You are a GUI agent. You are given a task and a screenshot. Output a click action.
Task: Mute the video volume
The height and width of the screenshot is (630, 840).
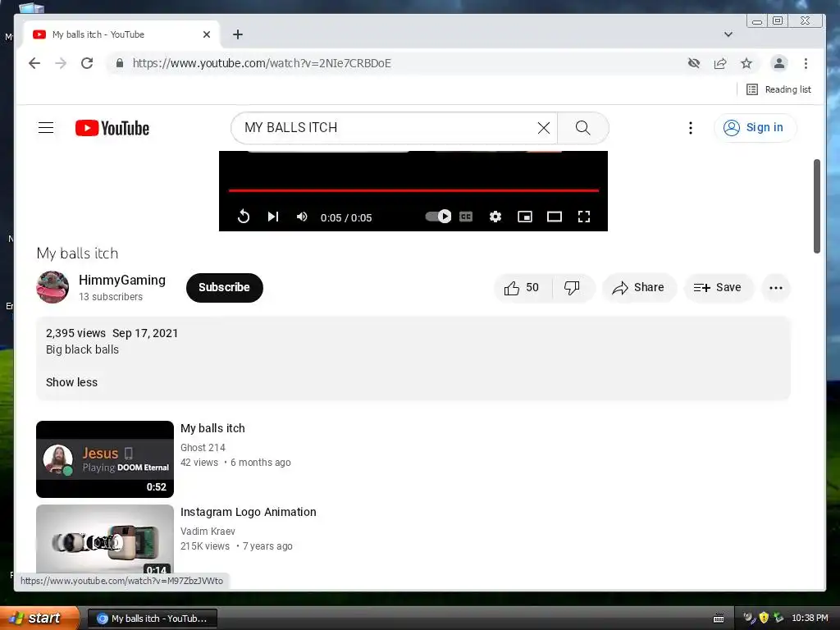coord(302,217)
